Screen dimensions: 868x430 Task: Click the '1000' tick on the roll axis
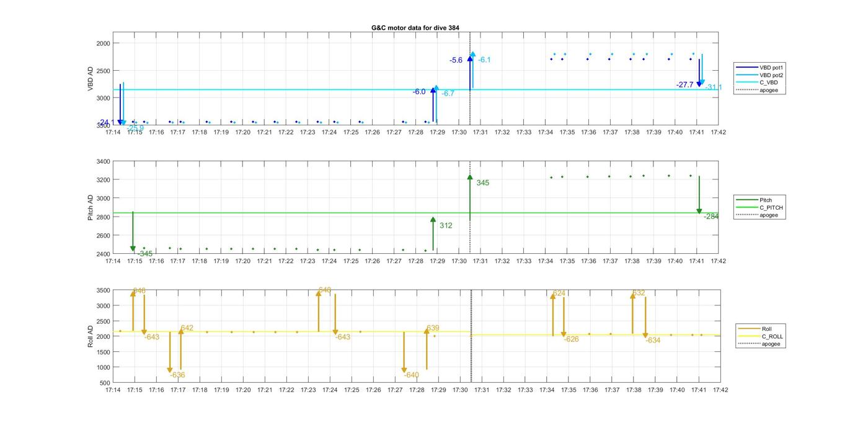[x=102, y=367]
